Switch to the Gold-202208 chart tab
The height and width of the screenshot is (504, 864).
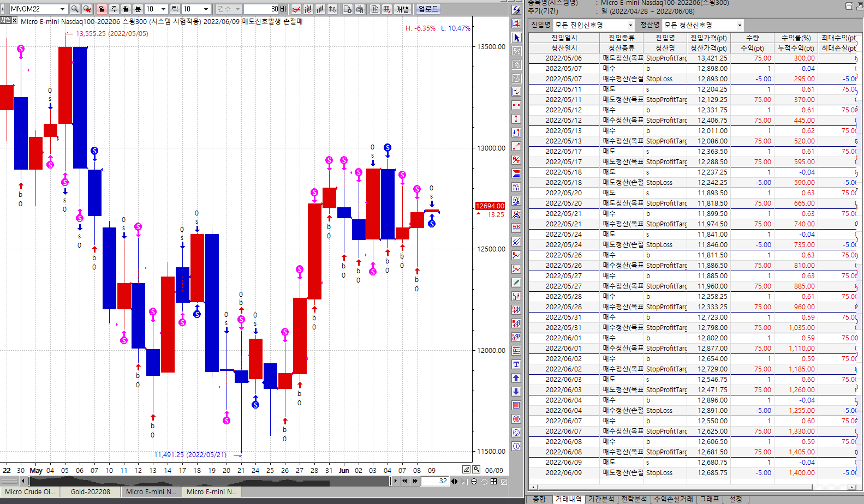90,491
